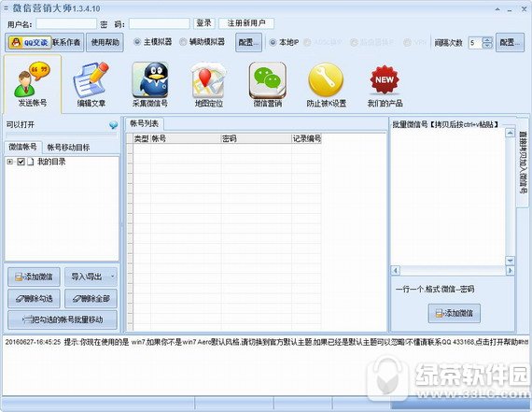The image size is (532, 412).
Task: Click the 配置 button next to emulator options
Action: pos(248,42)
